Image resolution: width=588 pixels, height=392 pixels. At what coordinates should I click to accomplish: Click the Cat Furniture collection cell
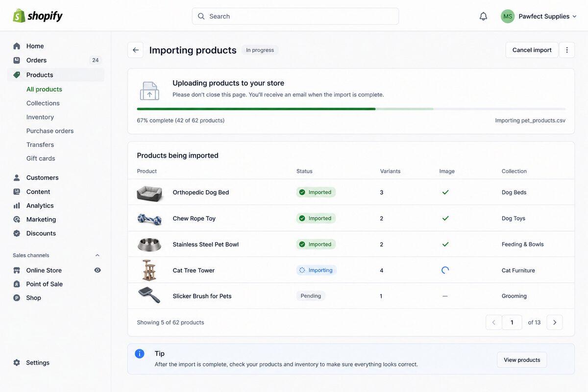[x=518, y=270]
